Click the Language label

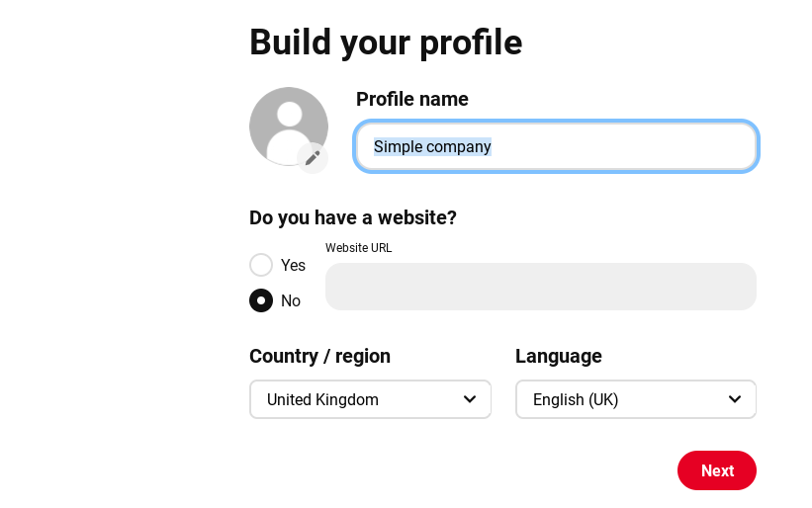tap(558, 356)
